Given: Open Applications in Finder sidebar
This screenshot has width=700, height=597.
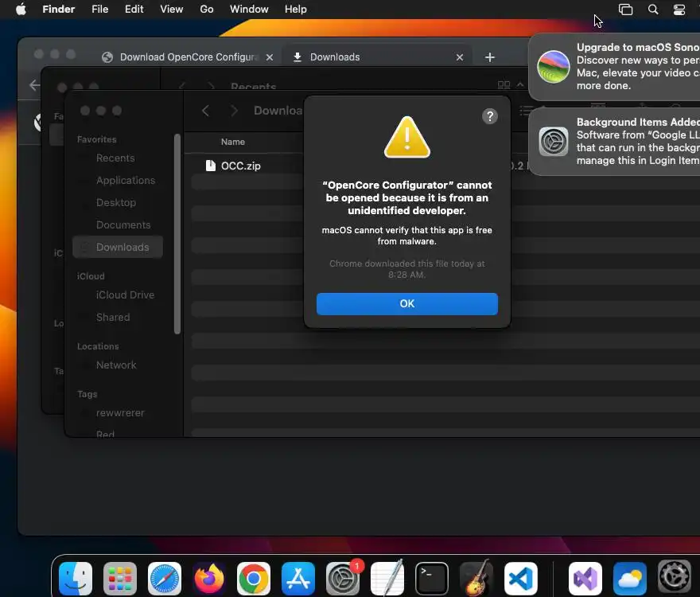Looking at the screenshot, I should (x=126, y=181).
